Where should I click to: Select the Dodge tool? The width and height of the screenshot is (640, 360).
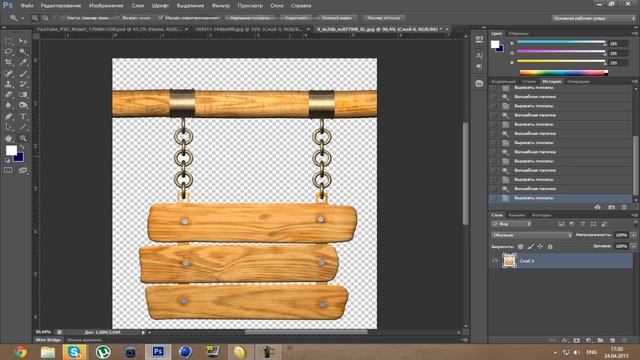[x=23, y=105]
